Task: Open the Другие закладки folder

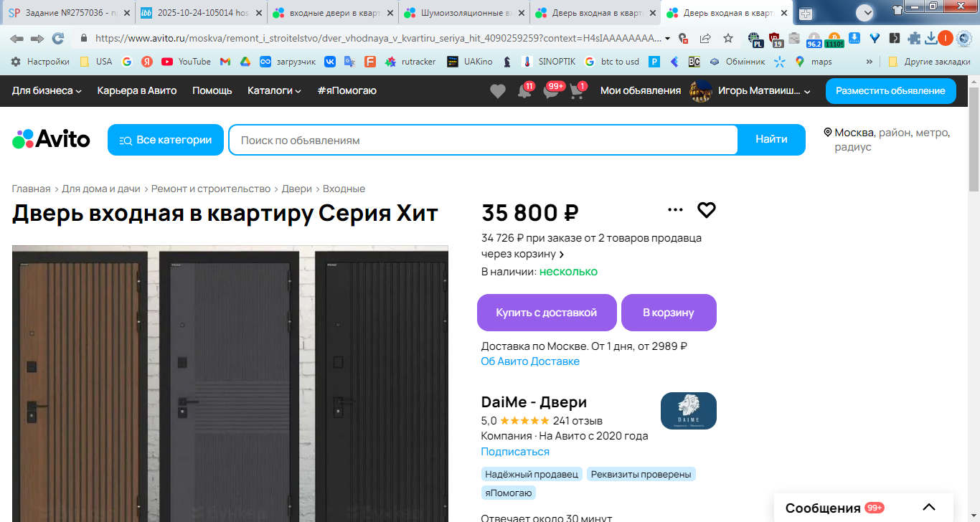Action: [x=929, y=62]
